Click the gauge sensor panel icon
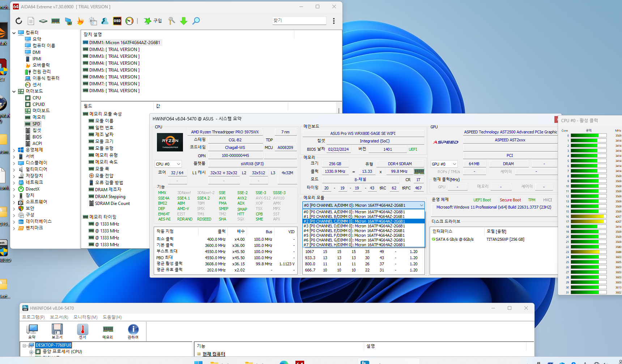 [x=129, y=21]
